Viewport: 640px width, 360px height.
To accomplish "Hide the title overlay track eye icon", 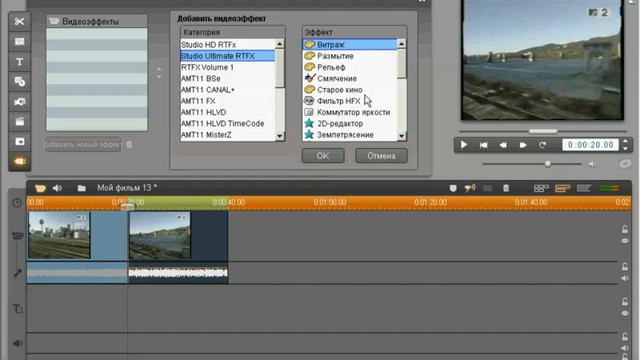I will pyautogui.click(x=625, y=313).
